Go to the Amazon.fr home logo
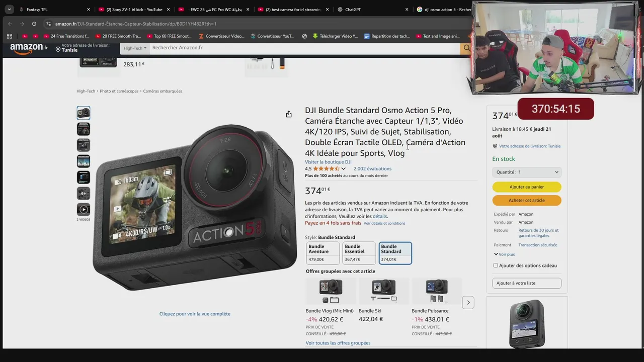The height and width of the screenshot is (362, 644). [29, 48]
